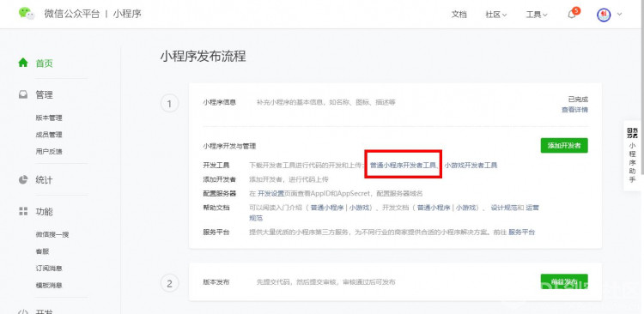Screen dimensions: 644x314
Task: Open the 设计规范 link
Action: pyautogui.click(x=504, y=208)
